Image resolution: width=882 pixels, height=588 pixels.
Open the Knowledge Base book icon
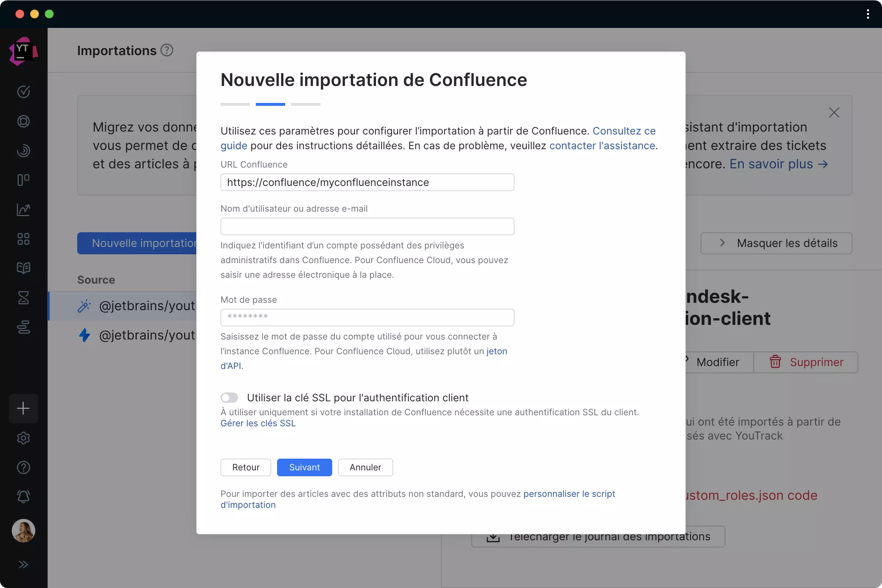point(23,268)
